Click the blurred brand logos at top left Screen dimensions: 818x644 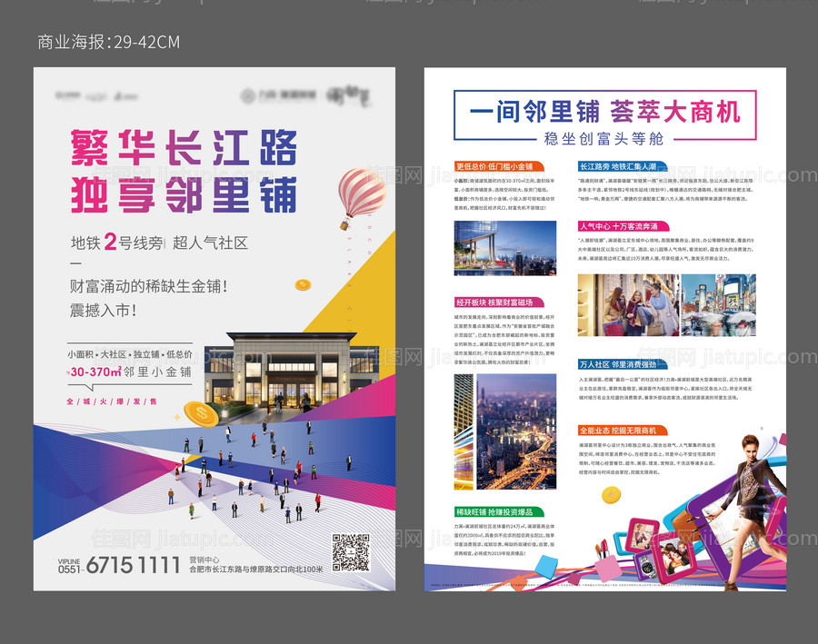point(86,97)
